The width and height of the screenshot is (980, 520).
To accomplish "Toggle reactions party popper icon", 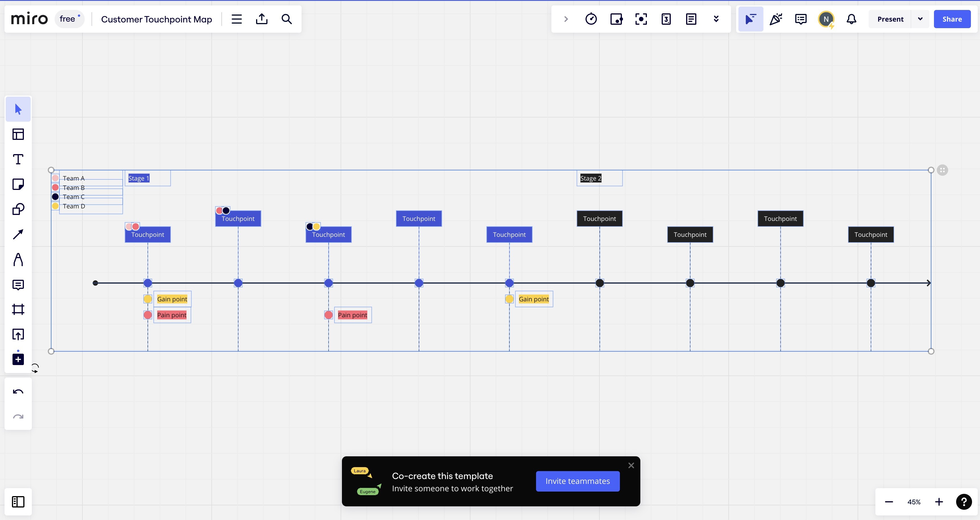I will (776, 19).
